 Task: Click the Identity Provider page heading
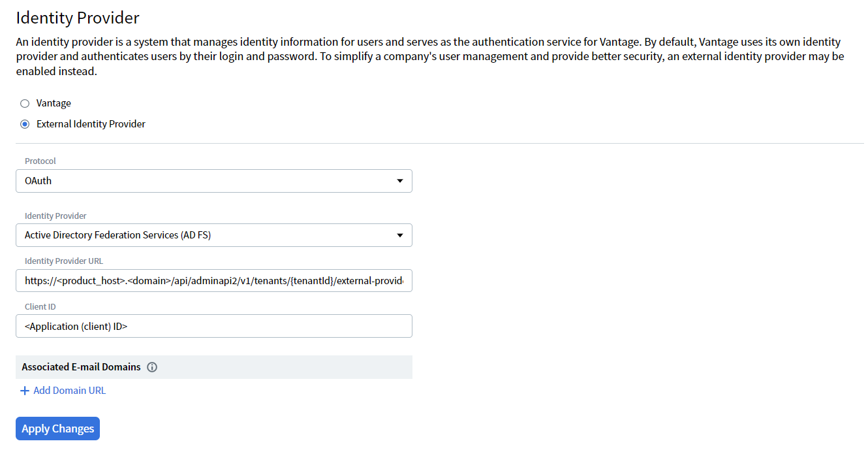tap(77, 18)
